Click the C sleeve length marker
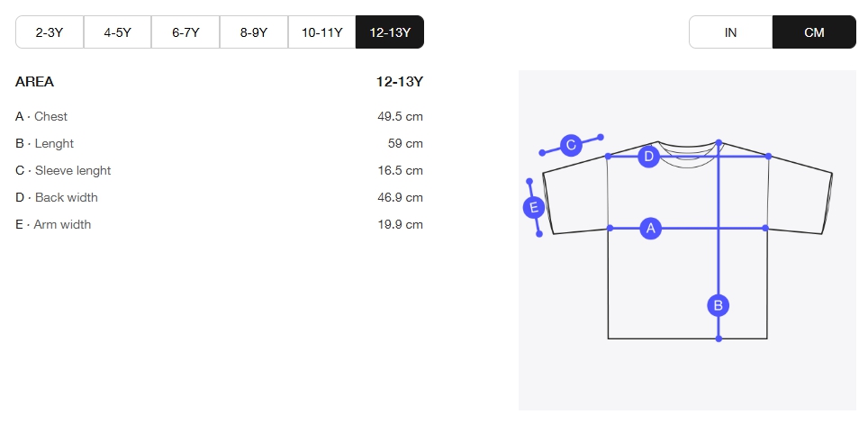This screenshot has height=424, width=868. pos(571,145)
